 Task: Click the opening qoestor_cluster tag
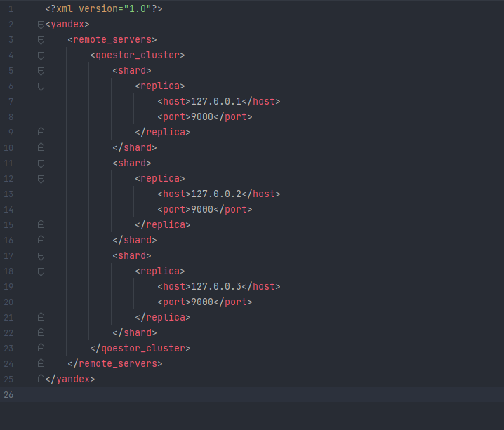coord(138,55)
